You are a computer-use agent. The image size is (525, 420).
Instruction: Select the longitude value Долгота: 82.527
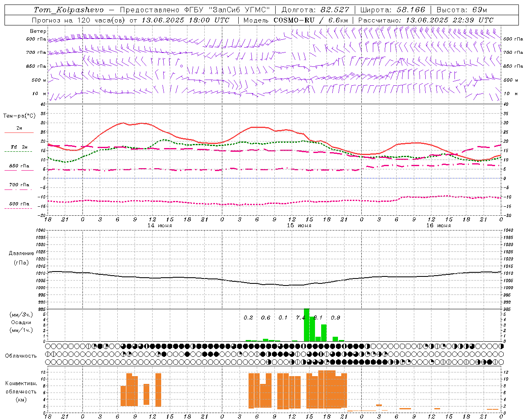coord(316,10)
